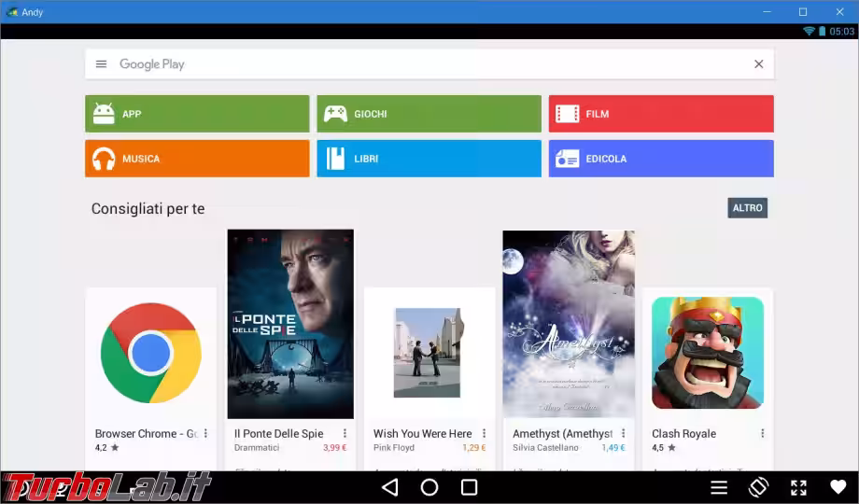859x504 pixels.
Task: Click the 1,49 € price
Action: [x=613, y=448]
